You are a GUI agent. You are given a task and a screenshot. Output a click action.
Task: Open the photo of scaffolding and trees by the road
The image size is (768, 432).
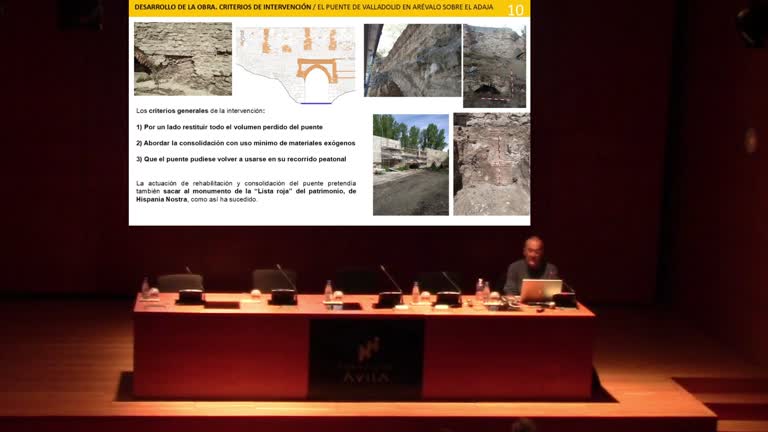410,165
